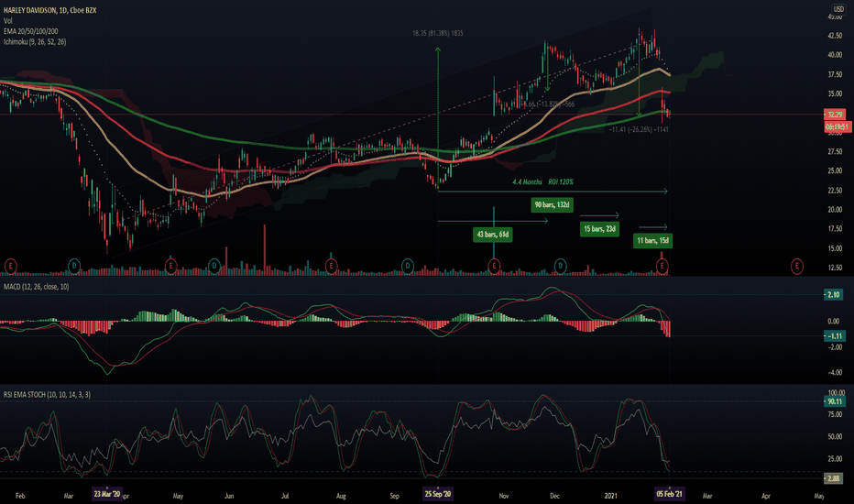Click the 06:19:51 bar countdown label
The image size is (854, 504).
(x=838, y=127)
